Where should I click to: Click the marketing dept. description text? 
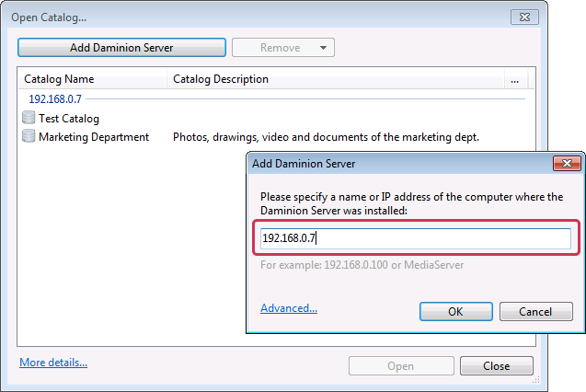click(326, 137)
